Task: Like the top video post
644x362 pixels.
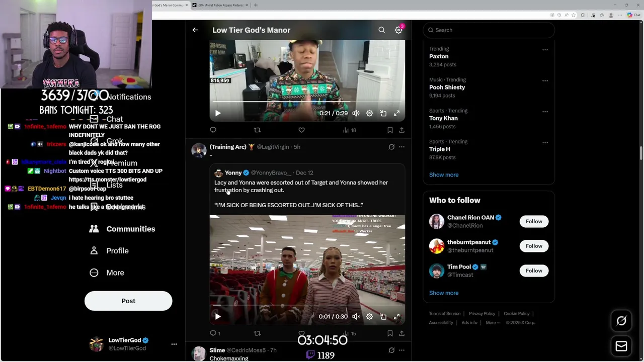Action: (x=301, y=130)
